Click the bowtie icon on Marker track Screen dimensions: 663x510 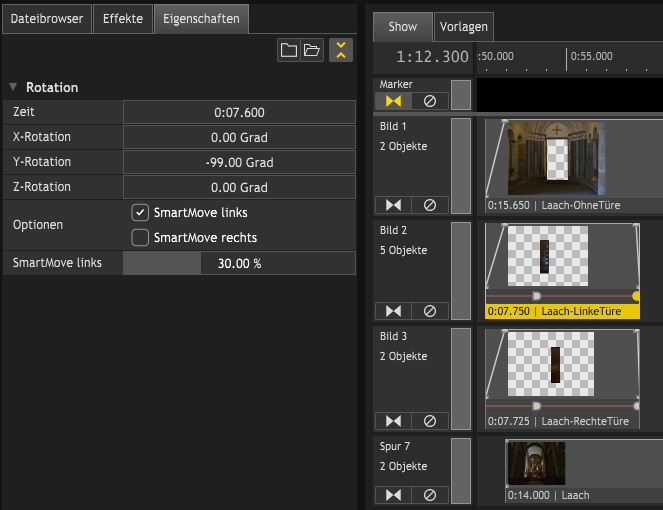click(x=393, y=101)
